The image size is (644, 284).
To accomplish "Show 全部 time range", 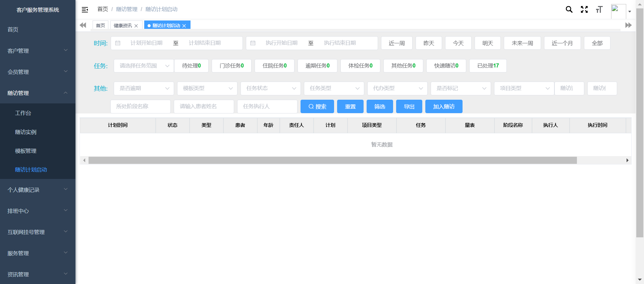I will coord(597,43).
